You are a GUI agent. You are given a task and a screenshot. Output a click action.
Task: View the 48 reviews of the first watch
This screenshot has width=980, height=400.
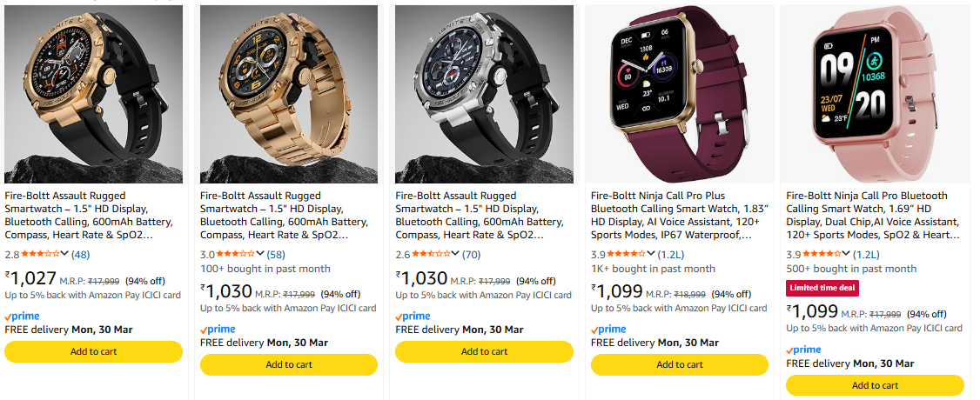pos(81,254)
